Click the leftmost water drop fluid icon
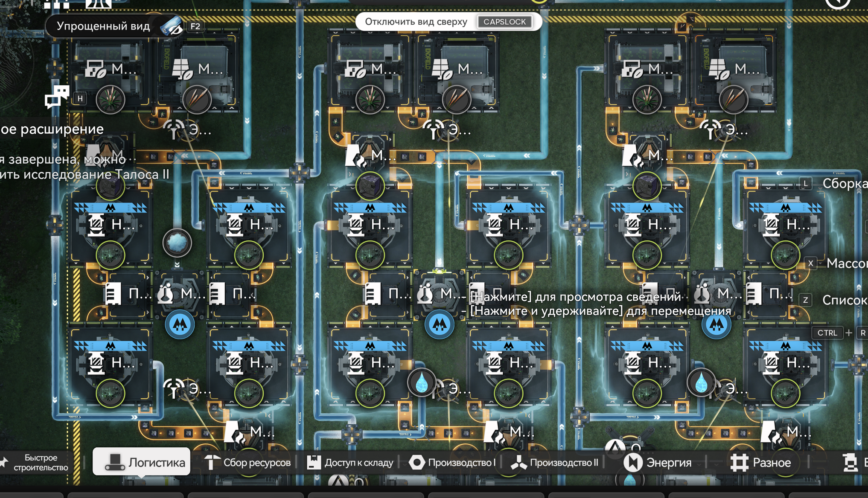The image size is (868, 498). (422, 382)
